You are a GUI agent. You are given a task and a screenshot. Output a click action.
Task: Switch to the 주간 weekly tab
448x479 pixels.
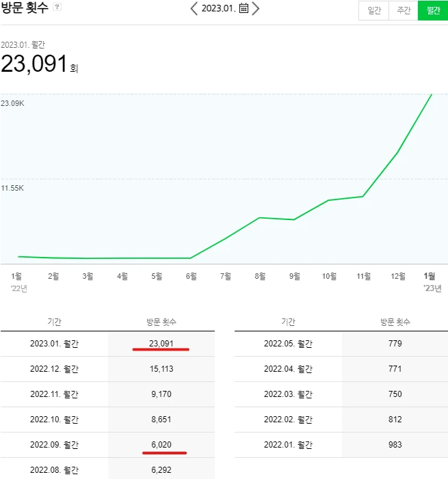(403, 11)
